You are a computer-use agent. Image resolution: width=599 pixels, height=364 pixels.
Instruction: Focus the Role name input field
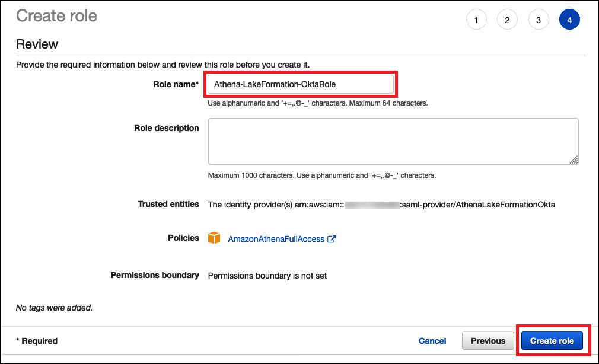300,84
